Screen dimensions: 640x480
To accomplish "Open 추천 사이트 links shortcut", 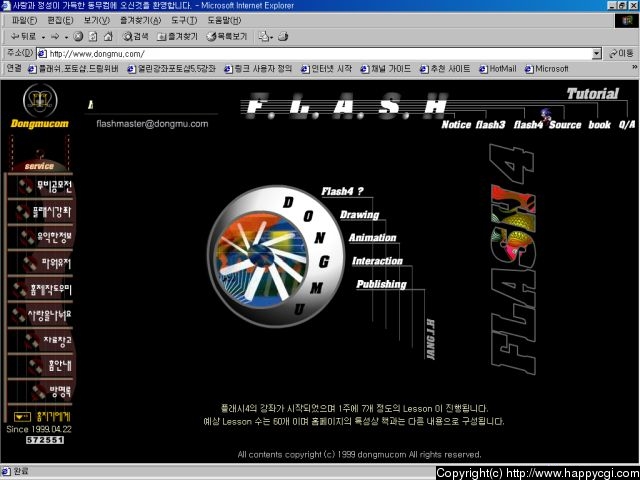I will click(445, 69).
